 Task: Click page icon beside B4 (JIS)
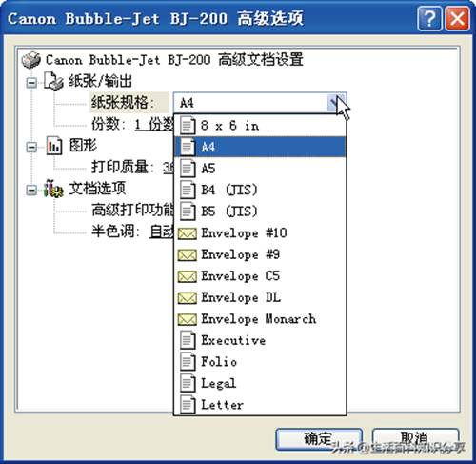(188, 190)
